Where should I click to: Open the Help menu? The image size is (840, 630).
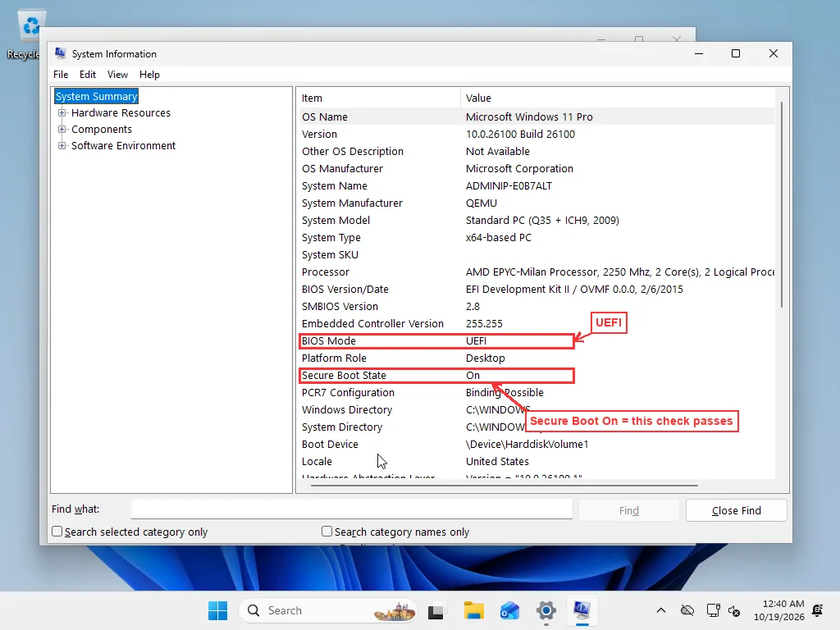click(x=149, y=75)
